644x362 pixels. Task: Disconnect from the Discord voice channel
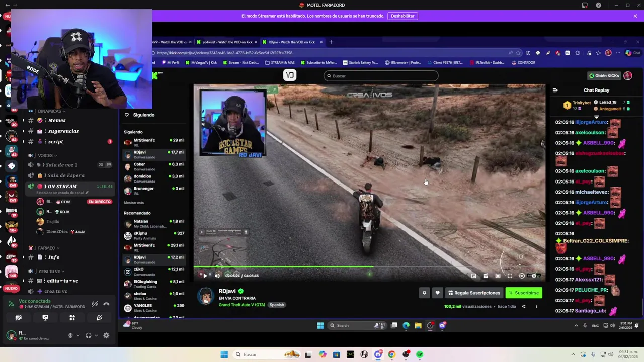[x=106, y=304]
